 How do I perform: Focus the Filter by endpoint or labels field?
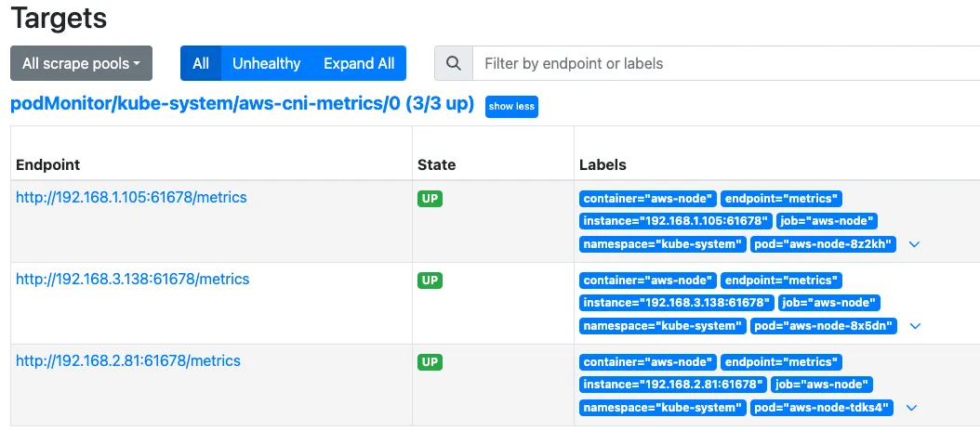tap(726, 63)
